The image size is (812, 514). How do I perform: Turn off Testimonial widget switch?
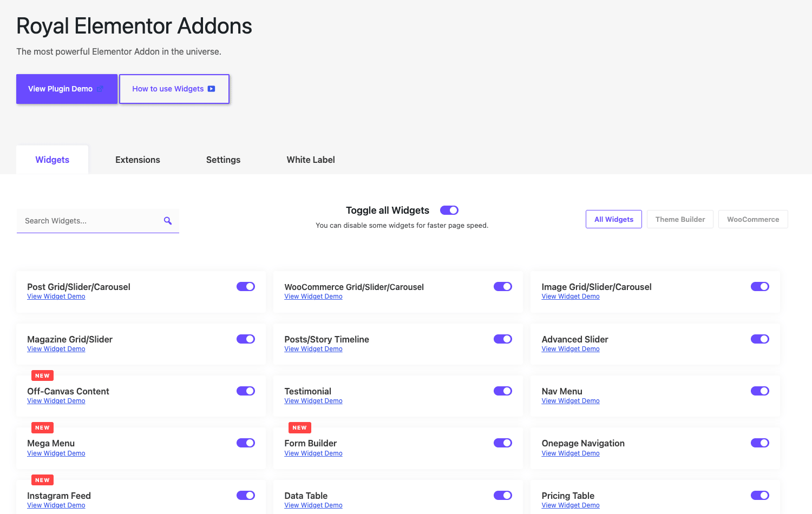tap(503, 391)
